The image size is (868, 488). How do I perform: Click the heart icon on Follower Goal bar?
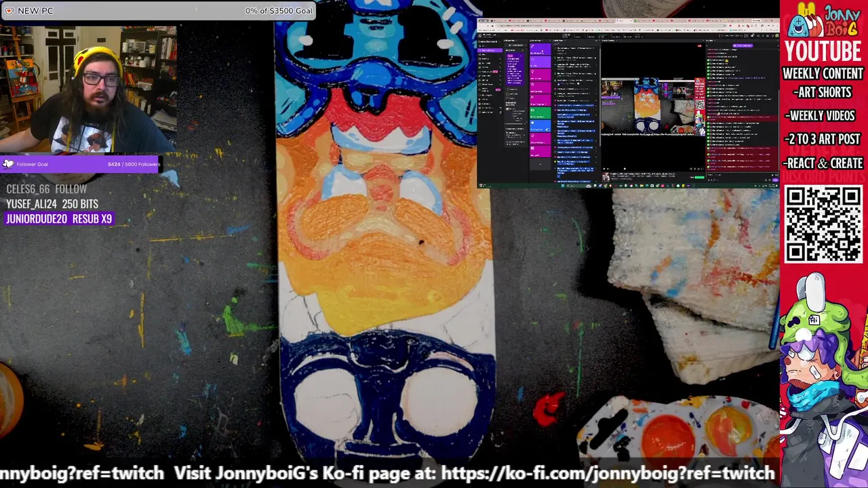[7, 164]
